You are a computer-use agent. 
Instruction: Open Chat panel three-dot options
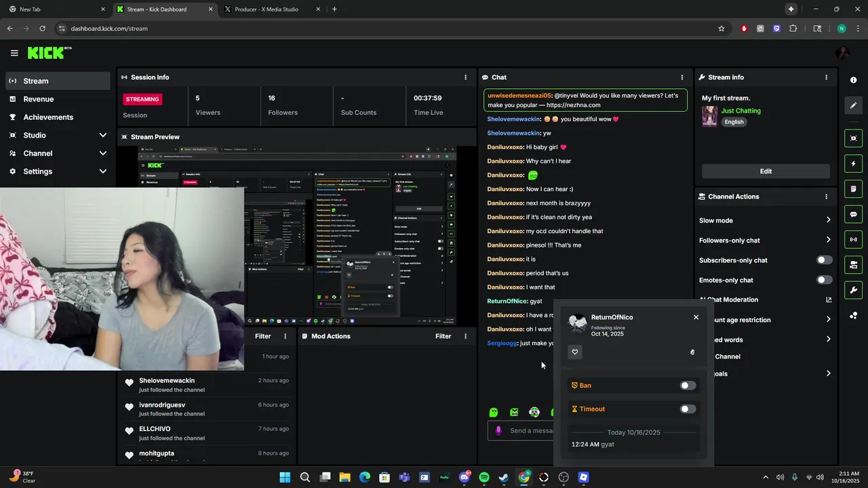click(682, 77)
